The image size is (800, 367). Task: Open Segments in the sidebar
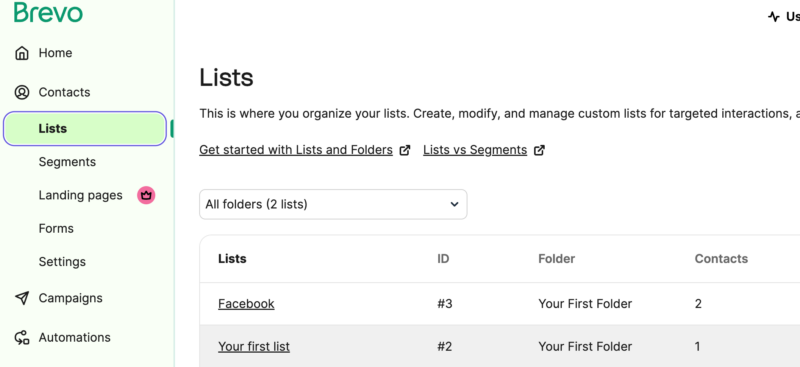(x=67, y=162)
